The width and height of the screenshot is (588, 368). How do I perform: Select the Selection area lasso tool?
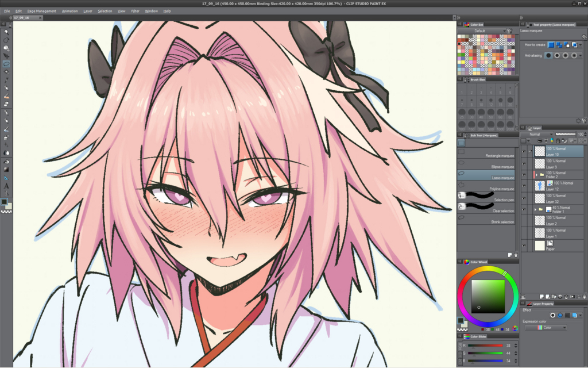[x=6, y=64]
